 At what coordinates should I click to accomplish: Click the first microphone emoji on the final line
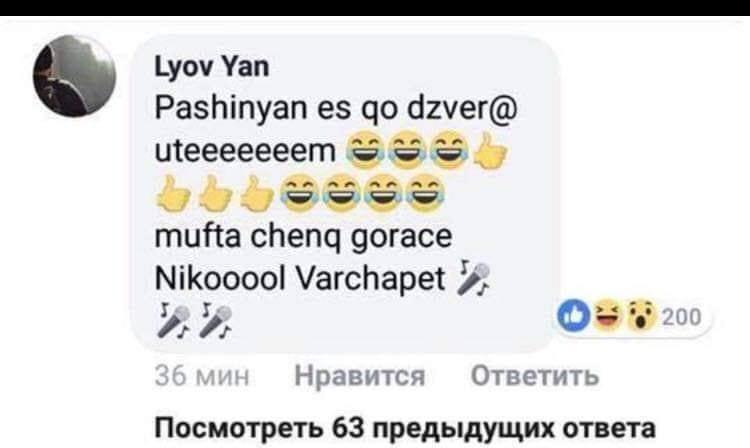tap(173, 319)
